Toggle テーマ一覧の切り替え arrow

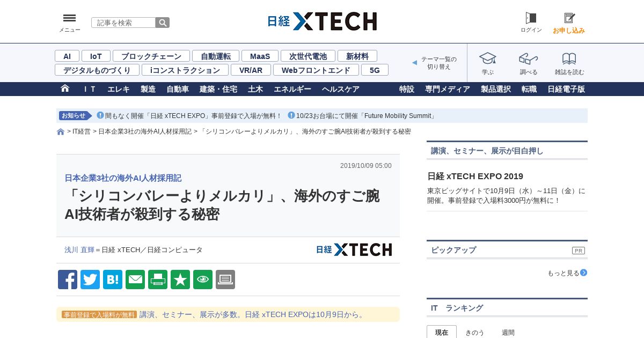[x=414, y=63]
